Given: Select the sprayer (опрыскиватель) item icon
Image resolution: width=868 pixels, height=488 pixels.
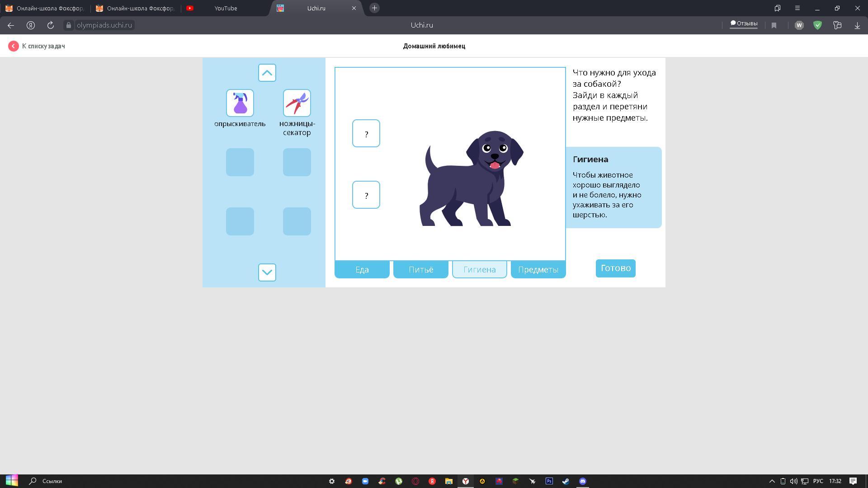Looking at the screenshot, I should tap(240, 103).
